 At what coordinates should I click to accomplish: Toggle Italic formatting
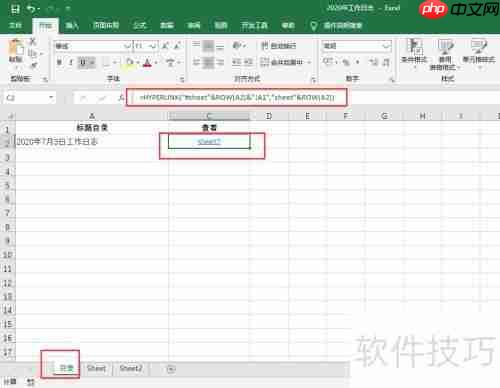click(x=71, y=62)
